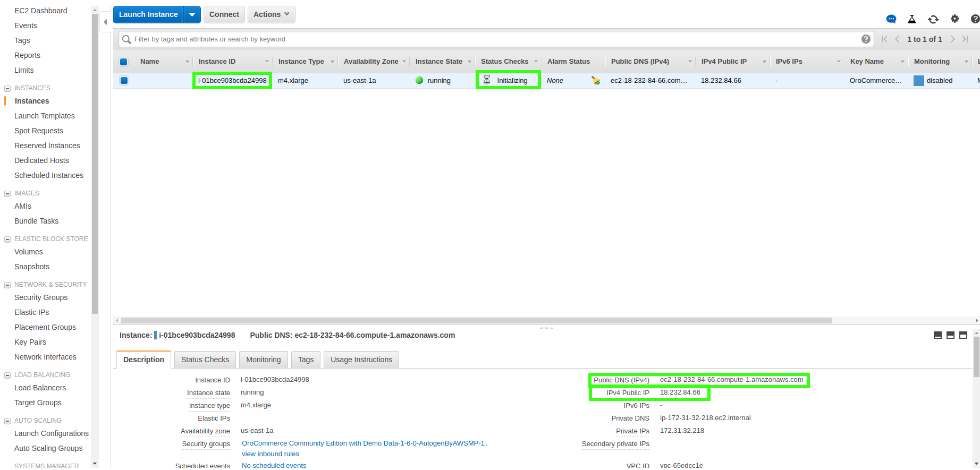This screenshot has height=470, width=980.
Task: Toggle the select-all instances checkbox
Action: point(124,62)
